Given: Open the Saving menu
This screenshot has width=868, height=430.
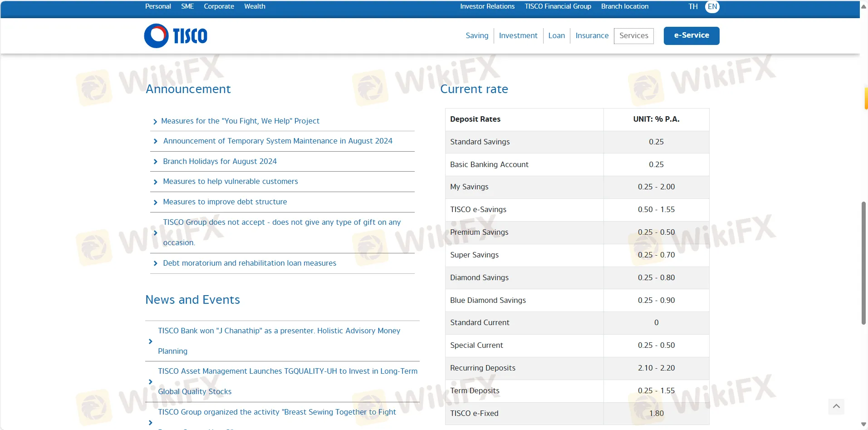Looking at the screenshot, I should [x=476, y=35].
